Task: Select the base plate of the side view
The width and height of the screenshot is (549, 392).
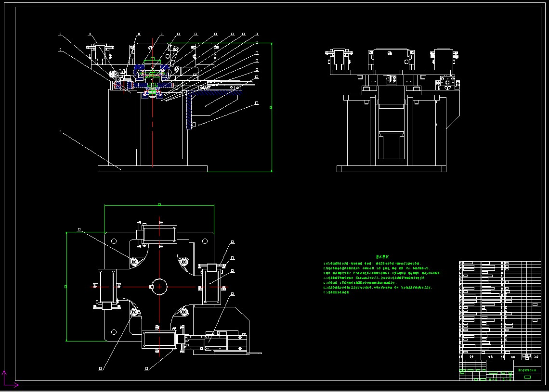Action: [x=392, y=169]
